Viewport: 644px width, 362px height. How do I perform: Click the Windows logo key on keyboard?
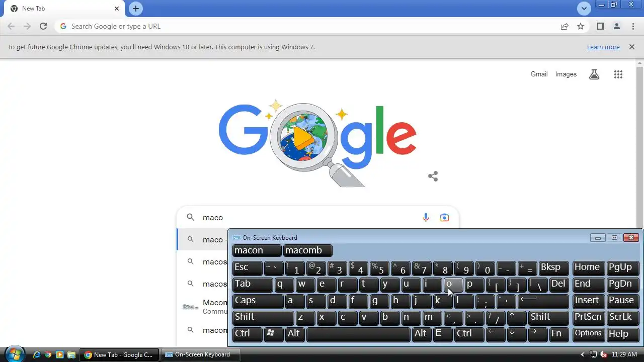274,334
